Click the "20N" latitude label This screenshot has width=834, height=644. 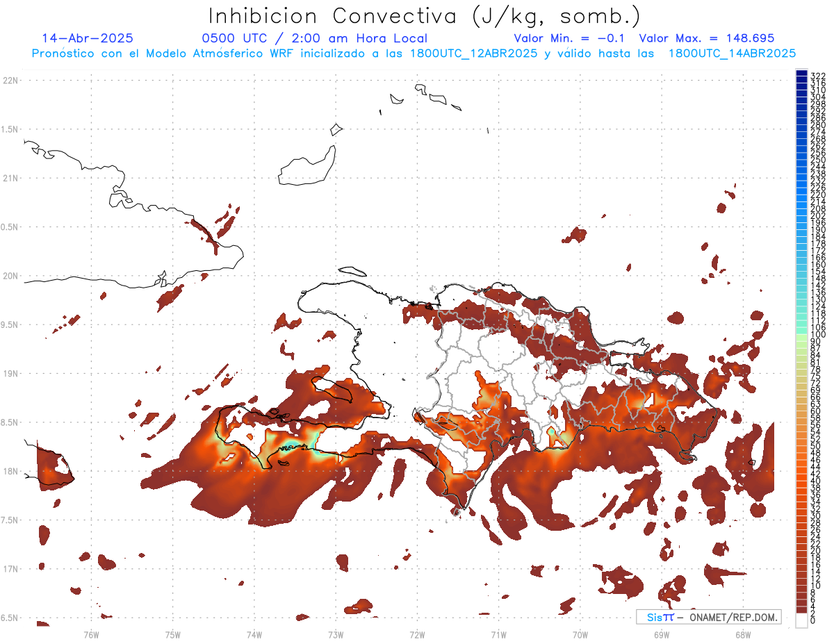tap(10, 276)
